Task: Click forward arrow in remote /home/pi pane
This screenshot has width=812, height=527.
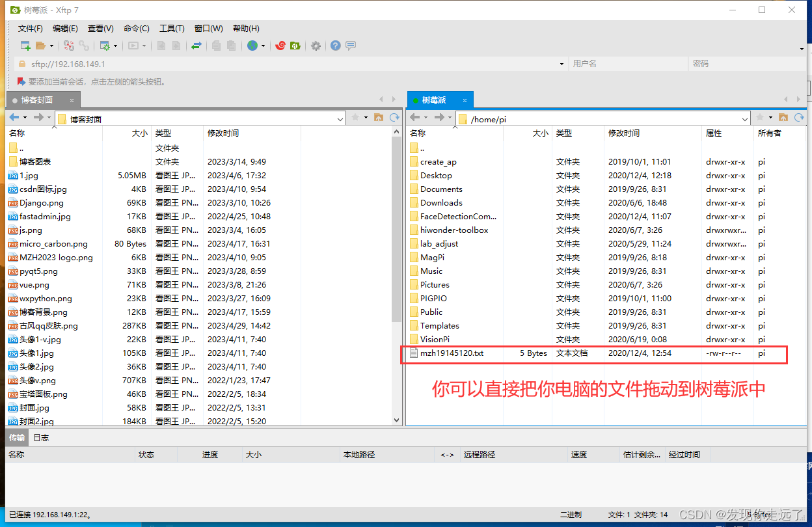Action: (439, 117)
